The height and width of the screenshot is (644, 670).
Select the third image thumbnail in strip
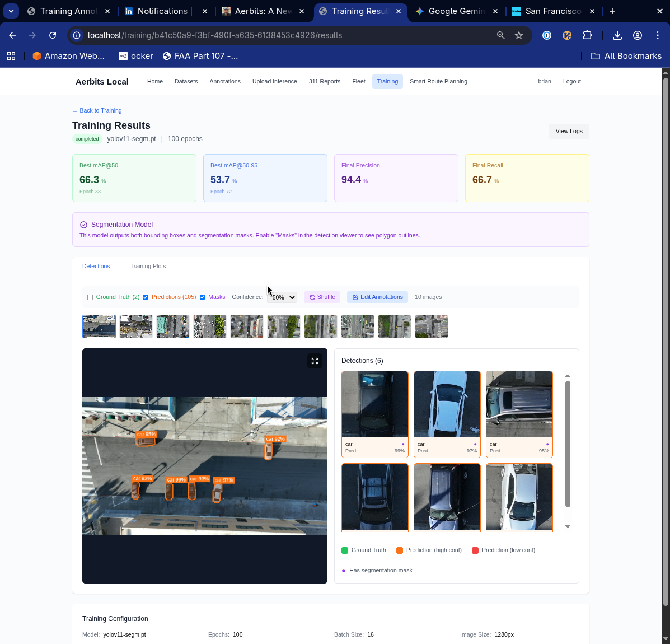[173, 326]
